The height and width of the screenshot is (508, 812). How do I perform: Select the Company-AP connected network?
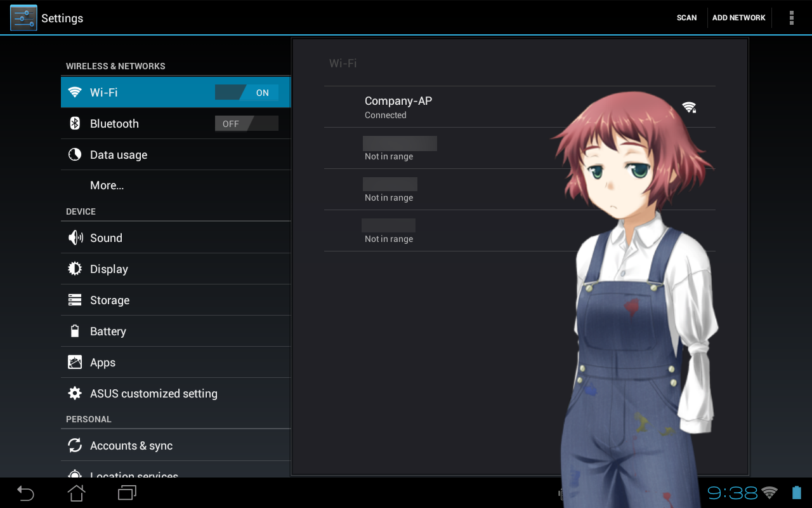point(520,107)
